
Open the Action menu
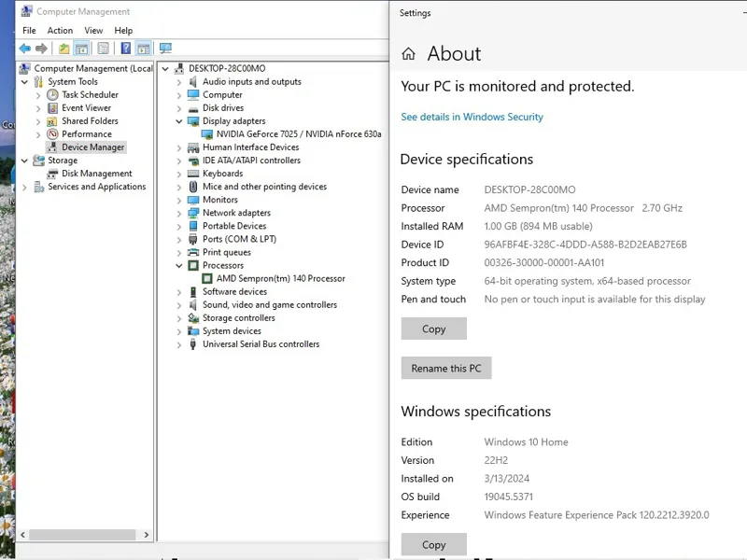60,31
